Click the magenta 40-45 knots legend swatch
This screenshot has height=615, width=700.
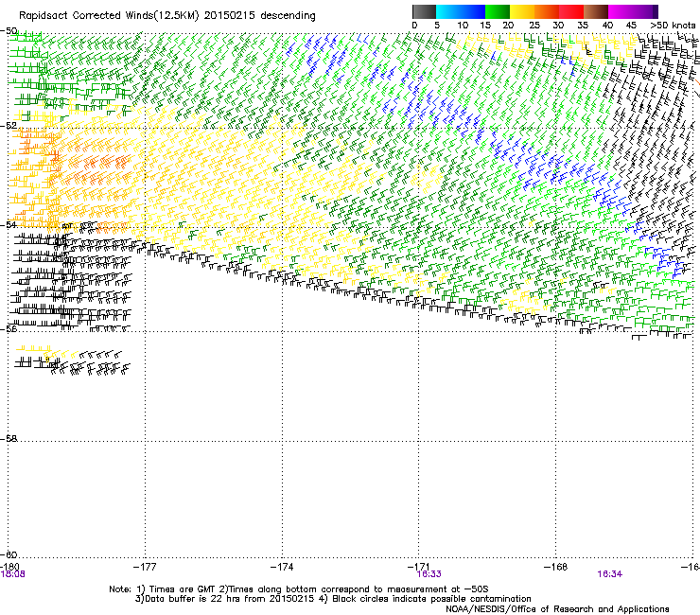click(x=621, y=11)
